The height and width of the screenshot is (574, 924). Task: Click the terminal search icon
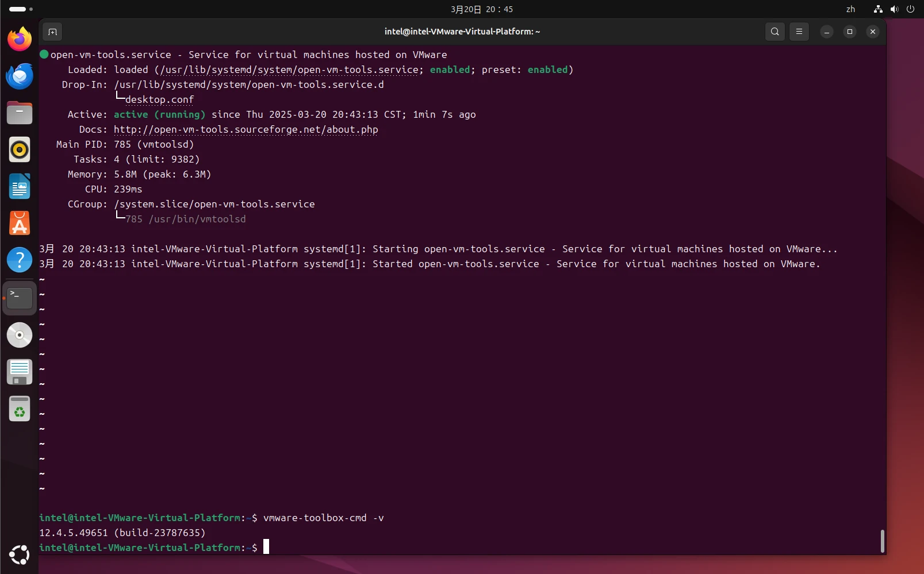tap(775, 32)
